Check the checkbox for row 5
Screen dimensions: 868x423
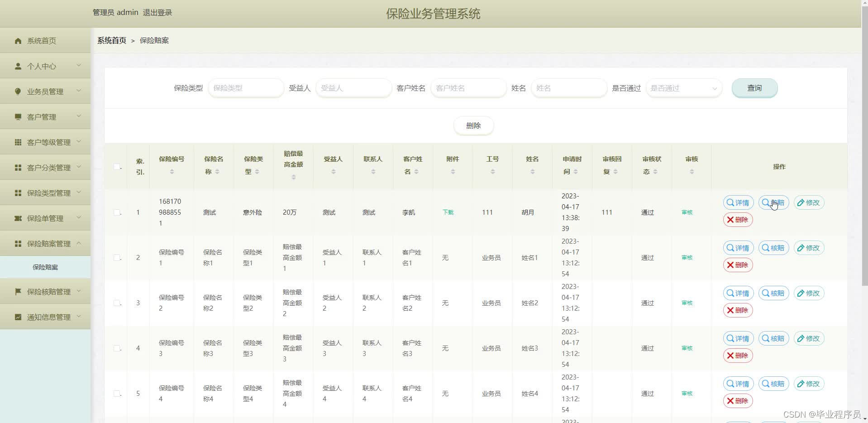click(x=117, y=394)
